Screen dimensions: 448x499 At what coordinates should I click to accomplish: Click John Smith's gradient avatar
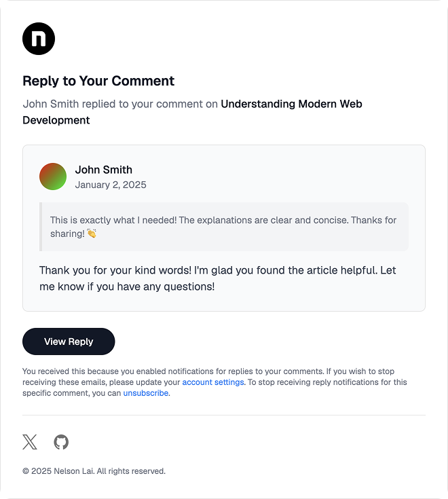(53, 177)
